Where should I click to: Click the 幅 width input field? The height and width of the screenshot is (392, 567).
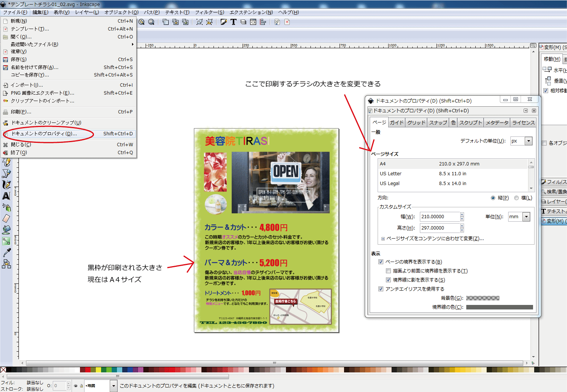click(440, 217)
